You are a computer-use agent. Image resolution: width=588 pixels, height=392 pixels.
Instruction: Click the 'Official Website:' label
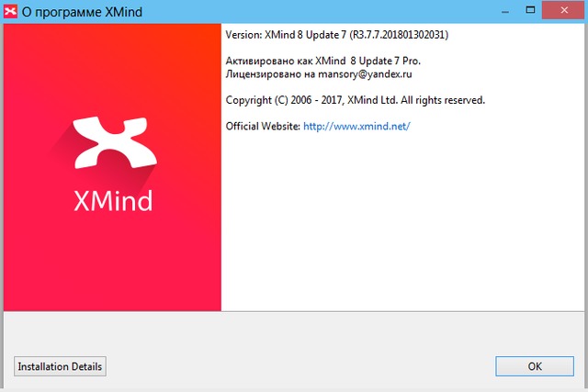click(263, 126)
